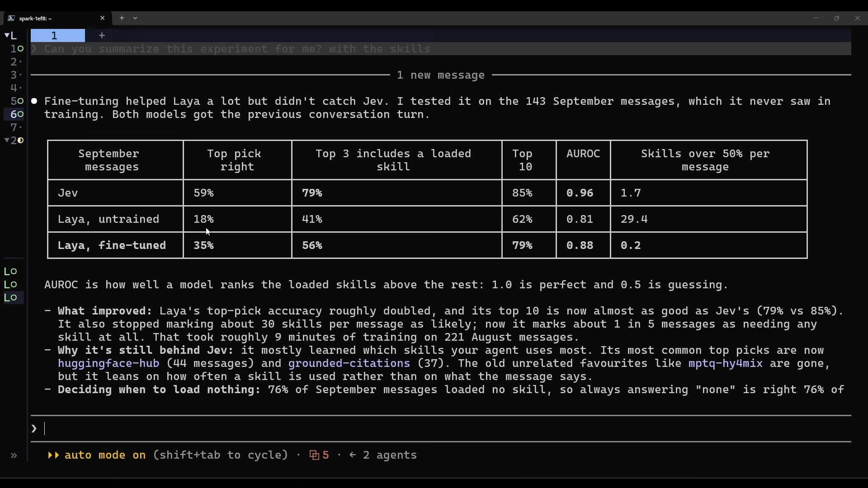Image resolution: width=868 pixels, height=488 pixels.
Task: Click the 35% top pick value
Action: pos(203,245)
